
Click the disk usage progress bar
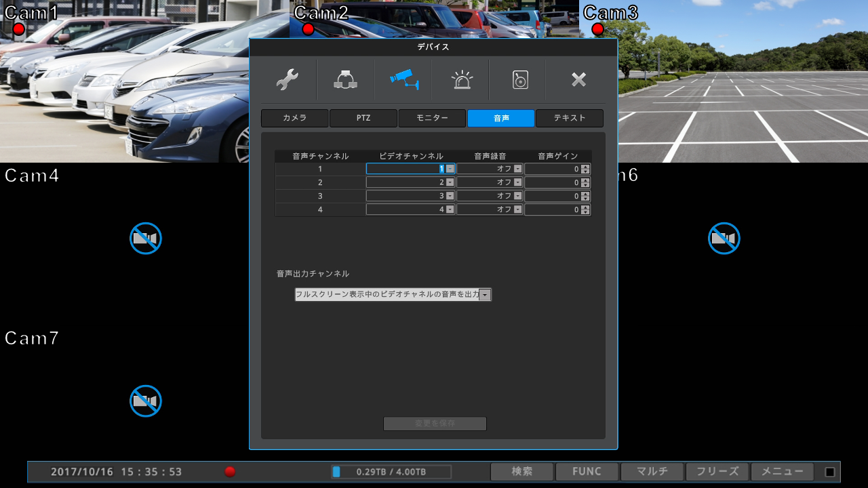tap(391, 472)
